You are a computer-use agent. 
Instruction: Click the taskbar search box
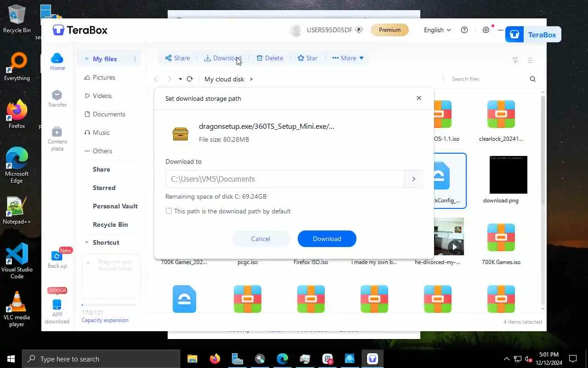101,359
